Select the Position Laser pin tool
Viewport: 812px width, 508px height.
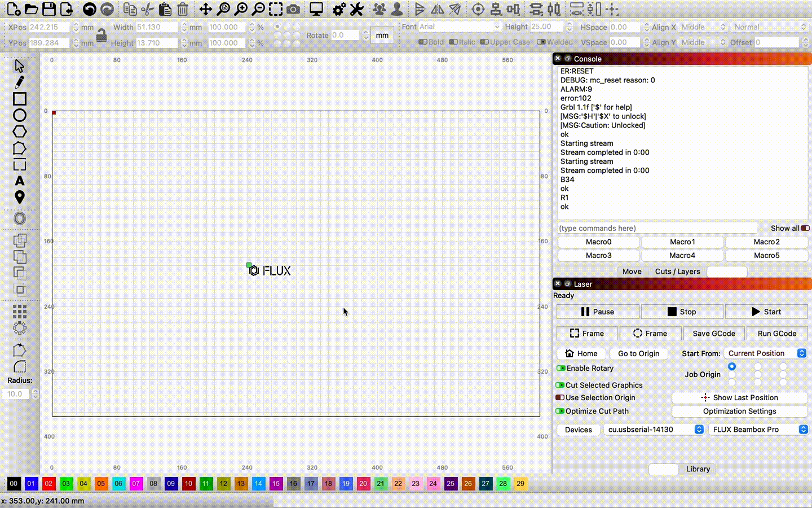tap(19, 197)
